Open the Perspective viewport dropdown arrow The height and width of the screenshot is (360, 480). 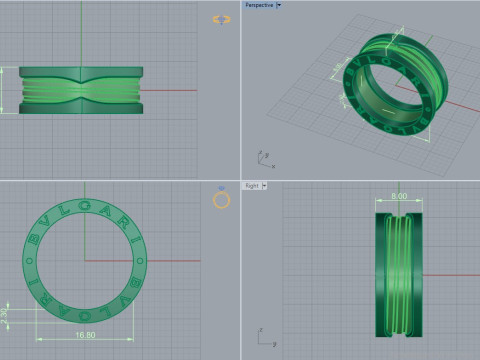(x=279, y=5)
